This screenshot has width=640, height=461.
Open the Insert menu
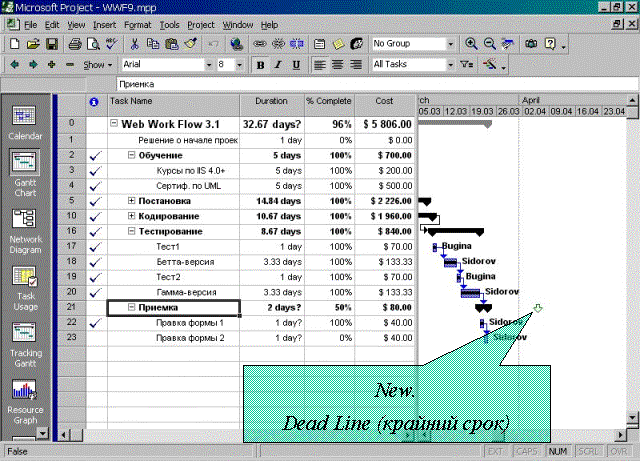click(x=104, y=25)
